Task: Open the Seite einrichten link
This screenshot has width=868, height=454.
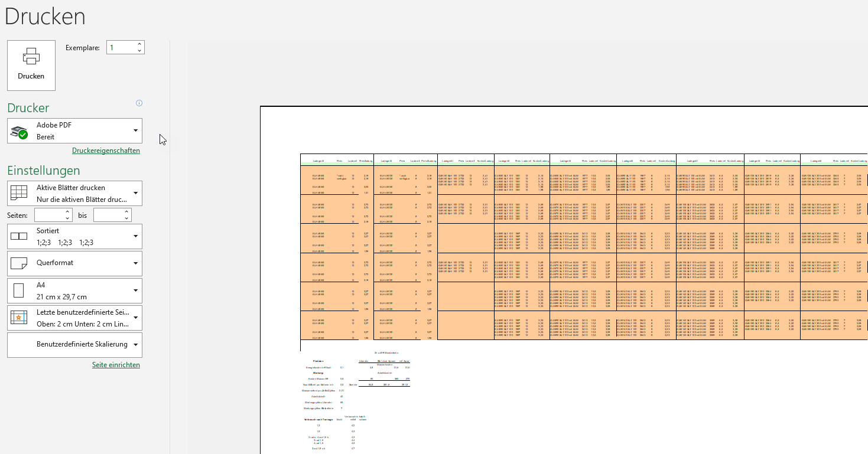Action: (x=116, y=365)
